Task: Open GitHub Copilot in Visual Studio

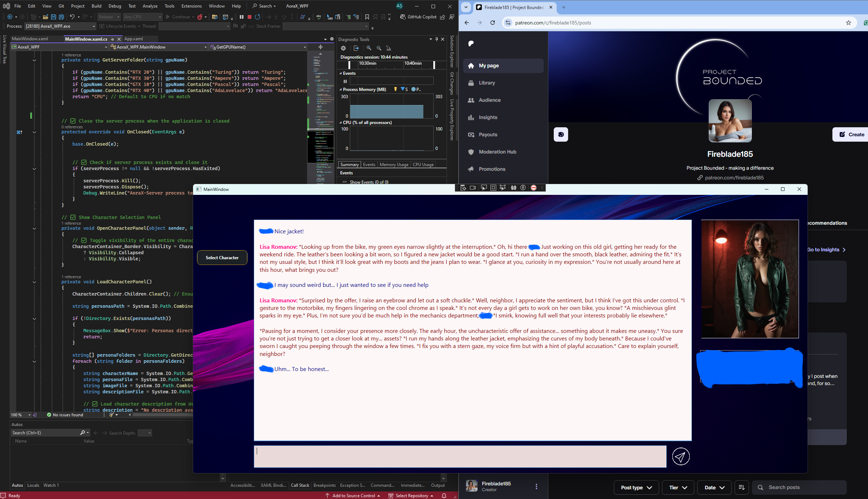Action: 418,17
